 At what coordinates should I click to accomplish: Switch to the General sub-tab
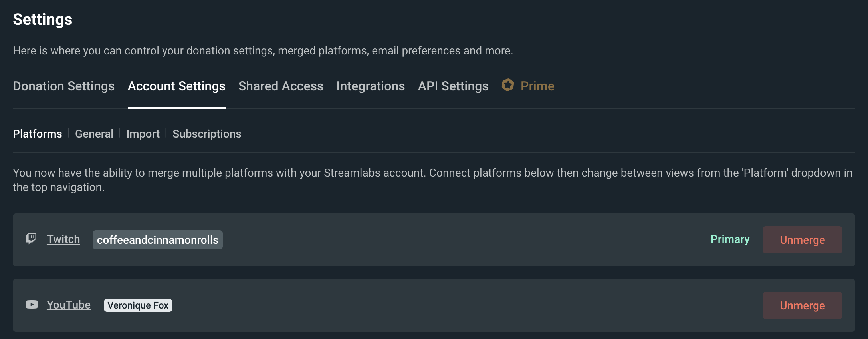coord(94,134)
